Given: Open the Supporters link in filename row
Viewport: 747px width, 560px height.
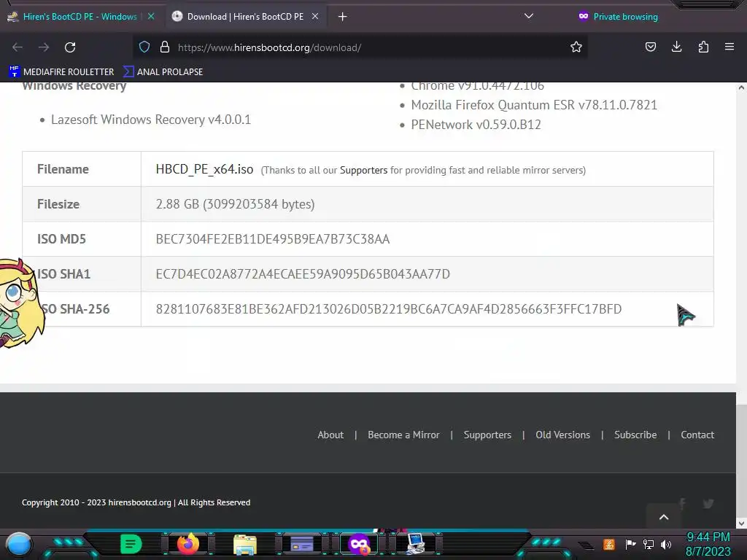Looking at the screenshot, I should click(363, 170).
